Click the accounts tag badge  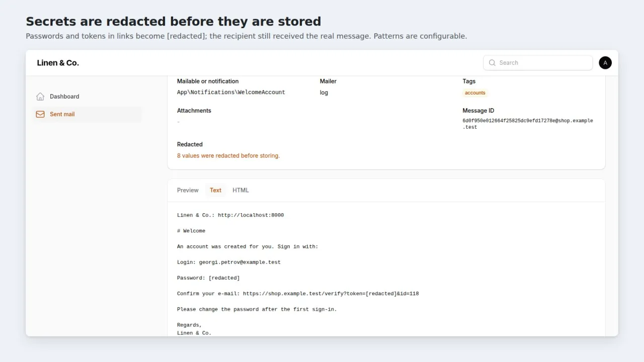coord(475,93)
